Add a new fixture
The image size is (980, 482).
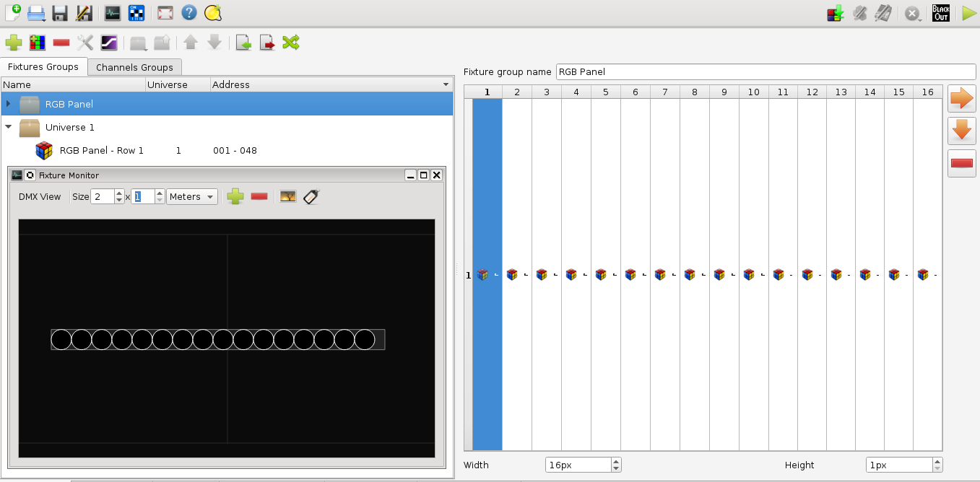(14, 43)
